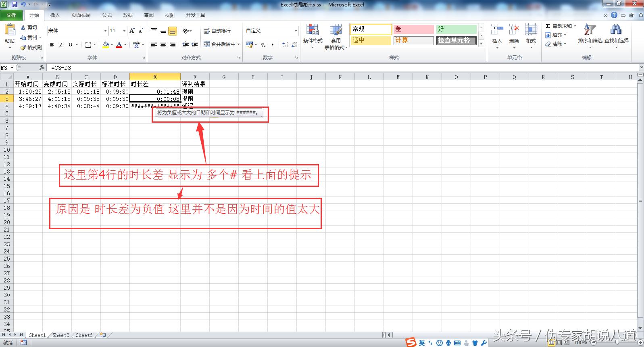Click the orientation text angle icon
This screenshot has width=644, height=347.
[186, 31]
